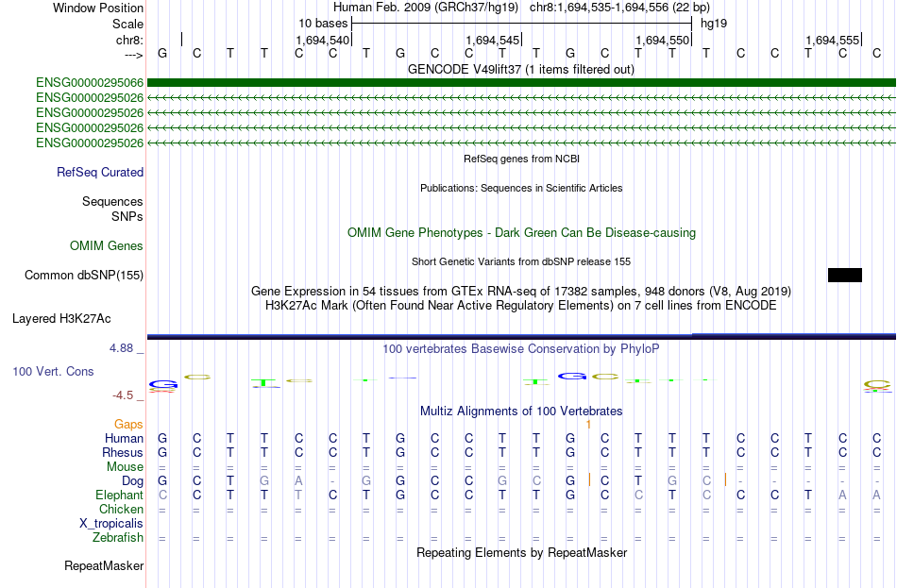Click the RefSeq genes from NCBI title
This screenshot has height=588, width=897.
pyautogui.click(x=521, y=159)
